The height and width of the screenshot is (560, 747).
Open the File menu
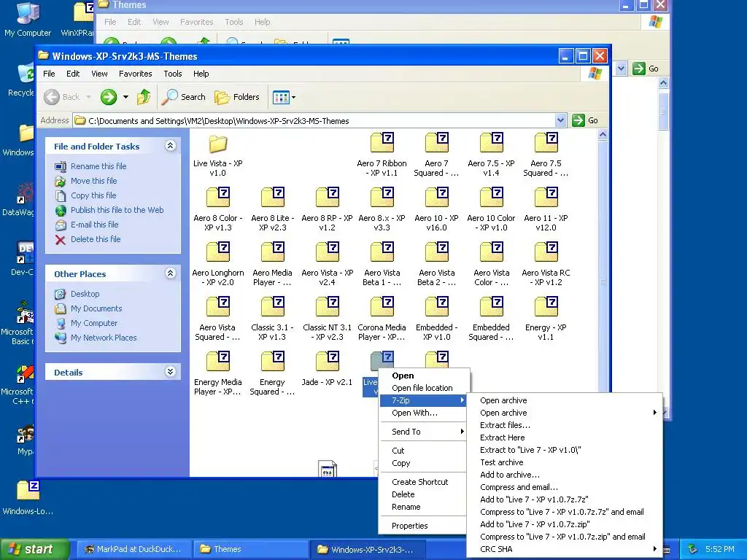click(x=49, y=74)
